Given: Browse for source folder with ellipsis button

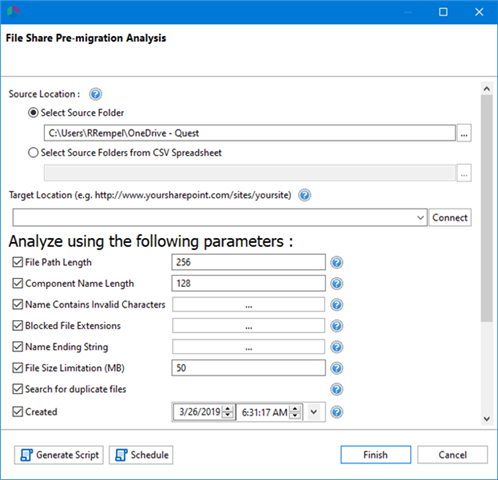Looking at the screenshot, I should [464, 133].
